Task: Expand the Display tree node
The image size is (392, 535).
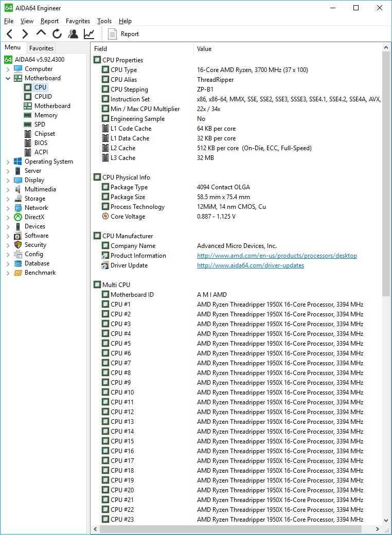Action: (8, 180)
